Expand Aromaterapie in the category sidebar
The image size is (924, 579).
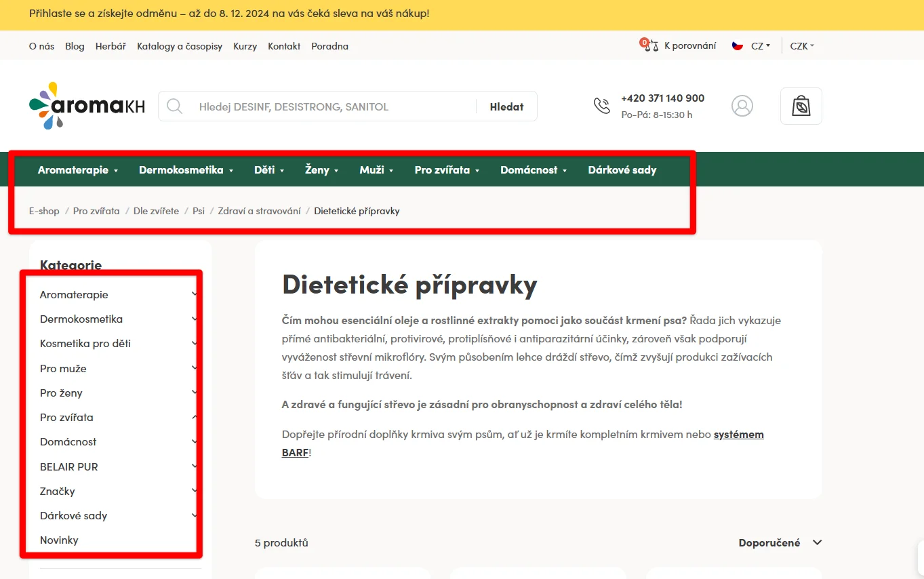195,294
